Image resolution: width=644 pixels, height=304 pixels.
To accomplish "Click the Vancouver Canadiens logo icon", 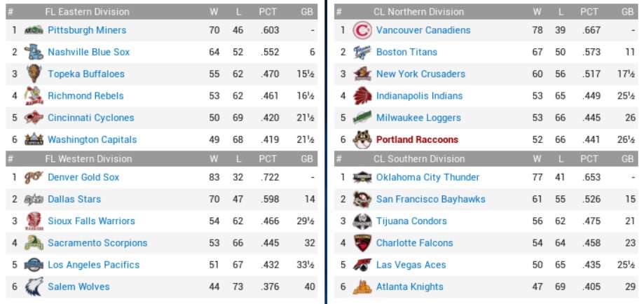I will pyautogui.click(x=362, y=30).
